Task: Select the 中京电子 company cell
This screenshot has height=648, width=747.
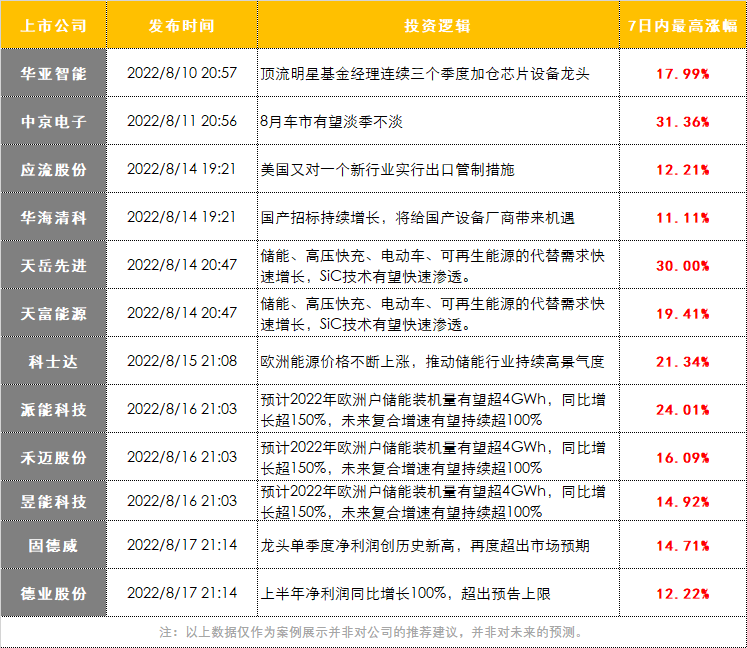Action: [x=53, y=122]
